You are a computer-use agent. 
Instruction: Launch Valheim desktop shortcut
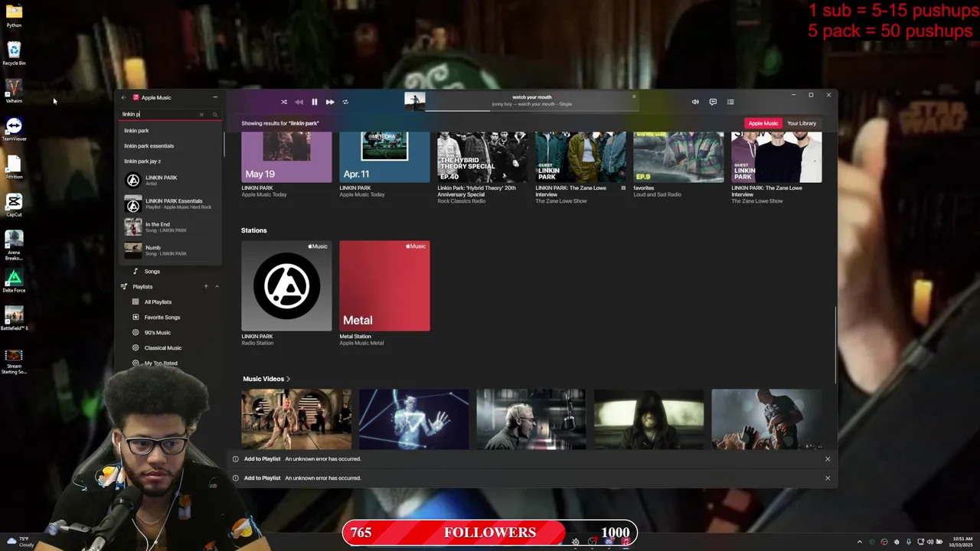(x=14, y=91)
